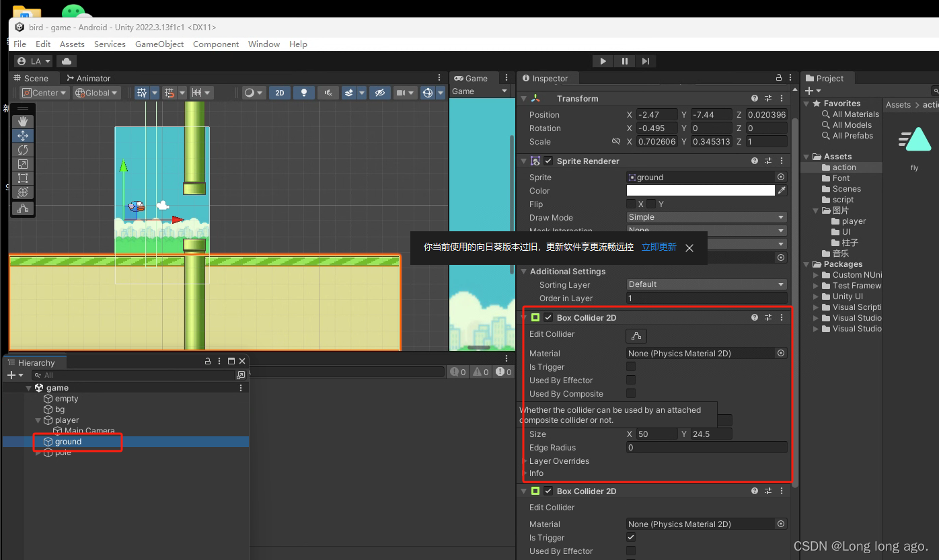The width and height of the screenshot is (939, 560).
Task: Open Transform component help icon
Action: [x=755, y=98]
